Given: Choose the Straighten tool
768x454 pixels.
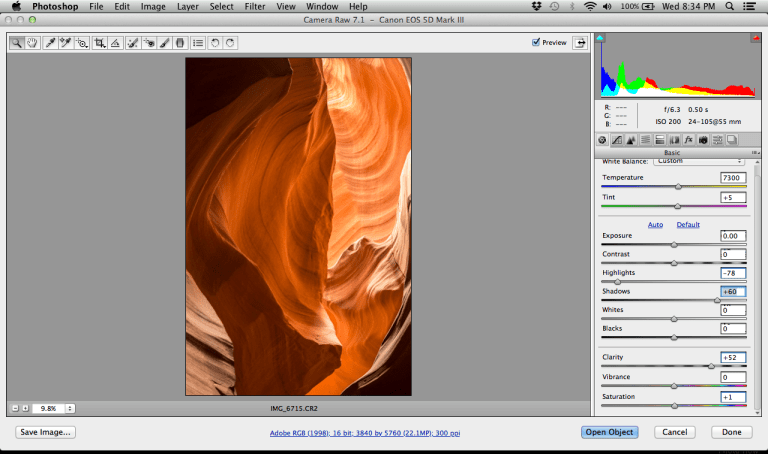Looking at the screenshot, I should 116,43.
